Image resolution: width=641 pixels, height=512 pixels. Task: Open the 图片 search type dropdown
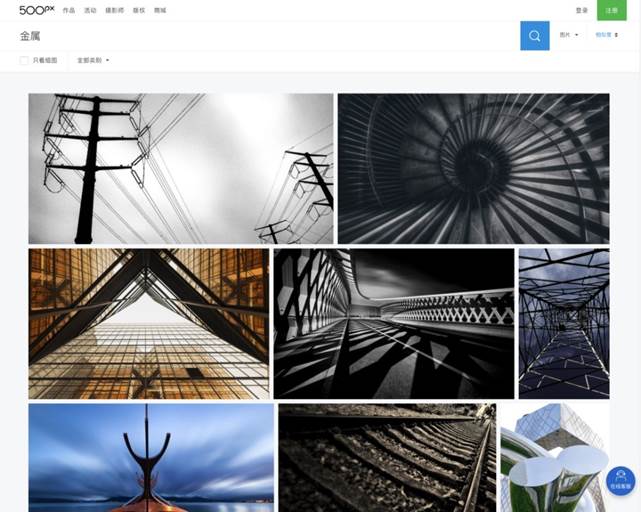pyautogui.click(x=568, y=35)
